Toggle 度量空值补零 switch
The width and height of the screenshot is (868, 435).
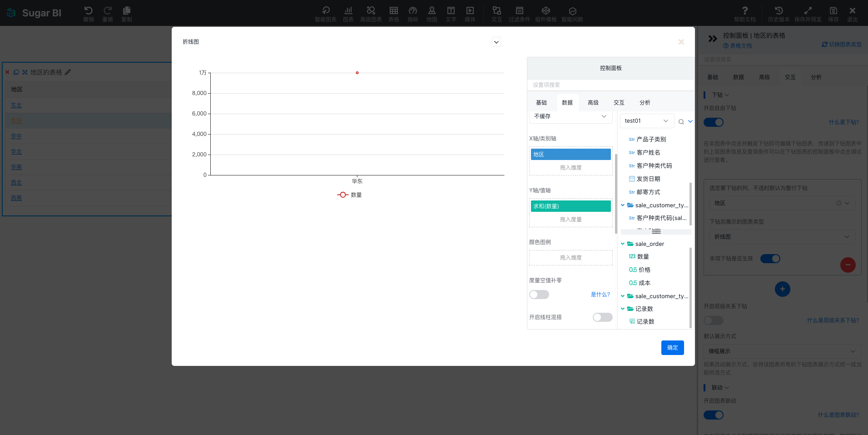[539, 295]
